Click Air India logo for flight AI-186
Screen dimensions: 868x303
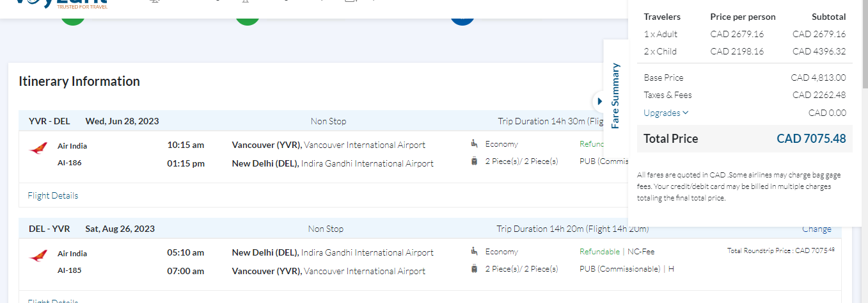[38, 149]
